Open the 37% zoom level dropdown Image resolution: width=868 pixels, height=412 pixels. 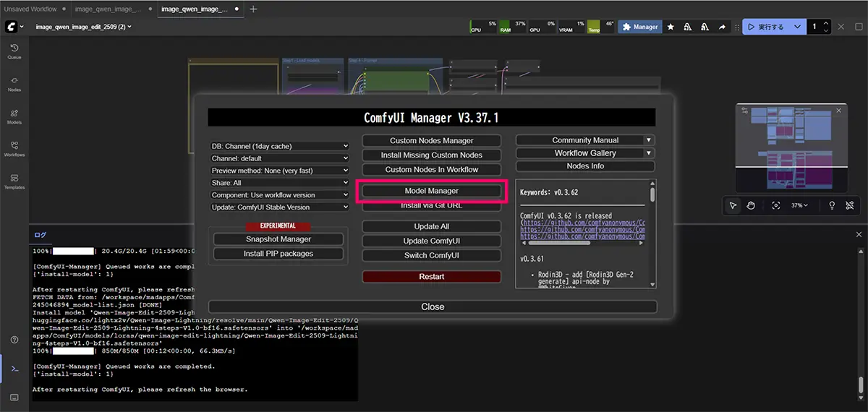coord(799,205)
